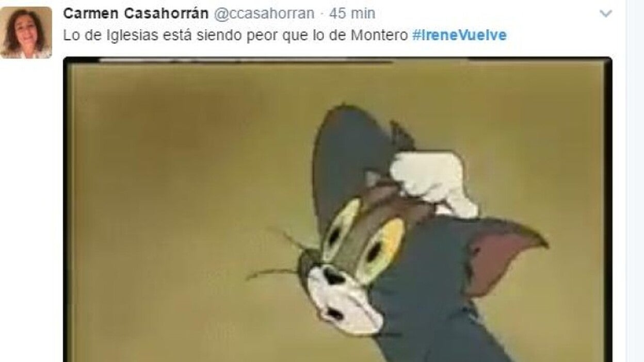Viewport: 644px width, 362px height.
Task: Play the embedded Tom cartoon video
Action: pos(337,210)
